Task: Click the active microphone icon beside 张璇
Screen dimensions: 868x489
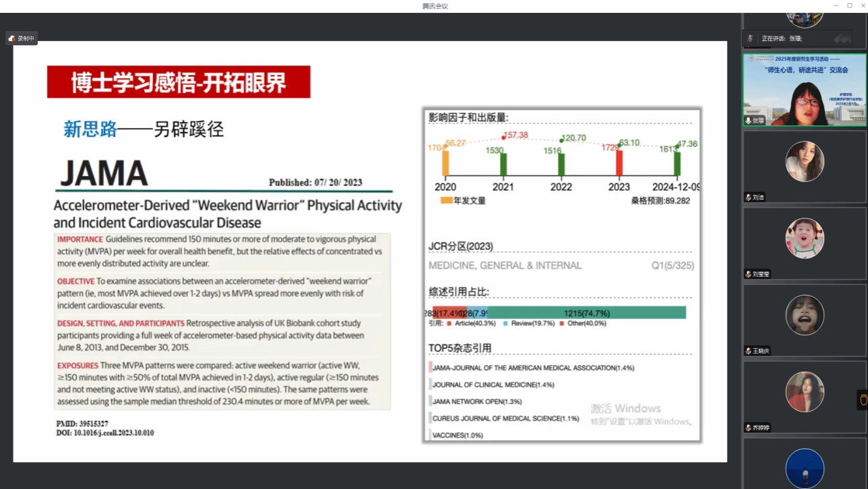Action: [x=749, y=121]
